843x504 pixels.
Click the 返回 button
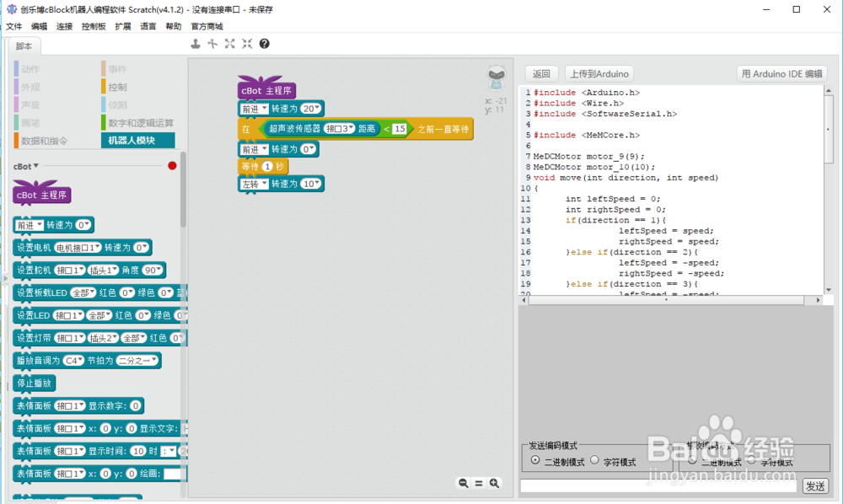pos(541,74)
